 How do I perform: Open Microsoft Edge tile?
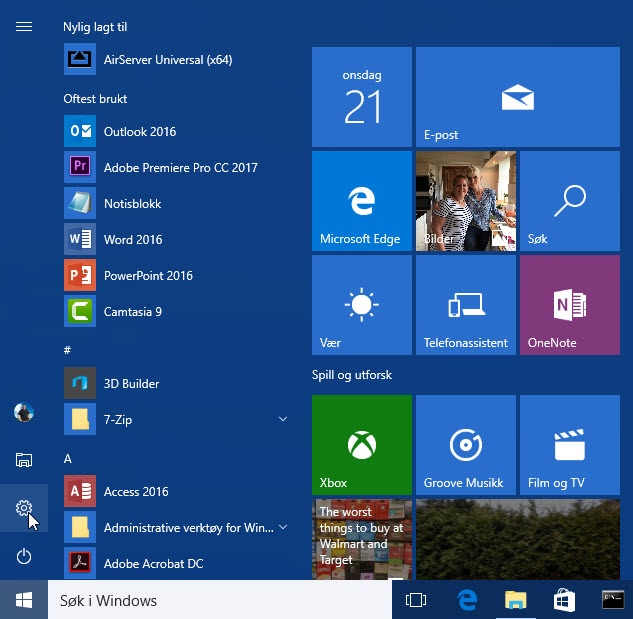click(361, 201)
